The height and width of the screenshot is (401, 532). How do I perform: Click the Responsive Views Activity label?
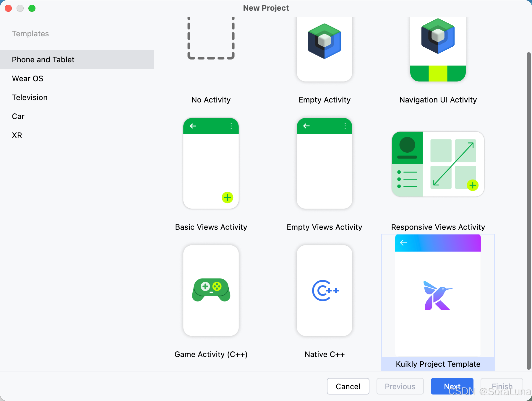438,227
